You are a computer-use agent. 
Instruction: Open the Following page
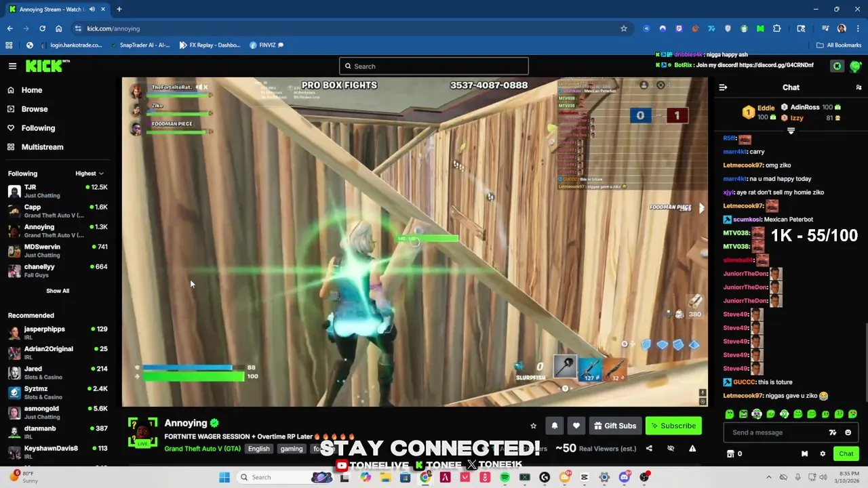click(x=31, y=128)
